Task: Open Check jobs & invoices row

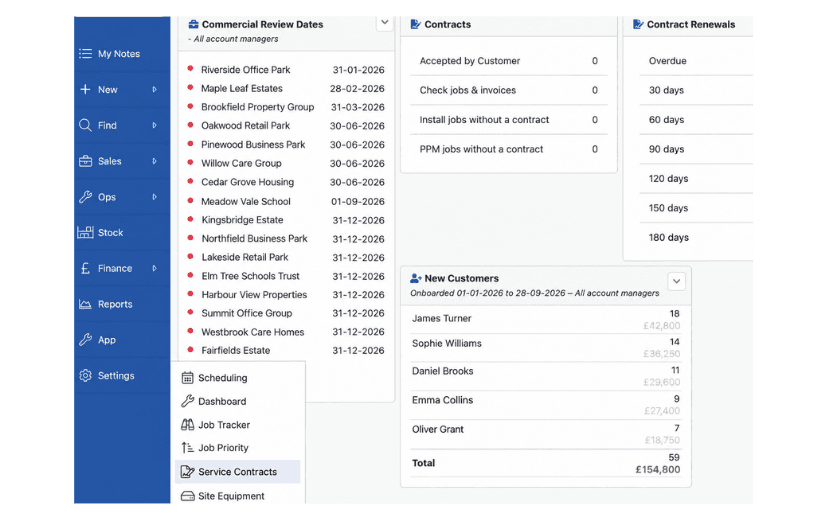Action: point(509,90)
